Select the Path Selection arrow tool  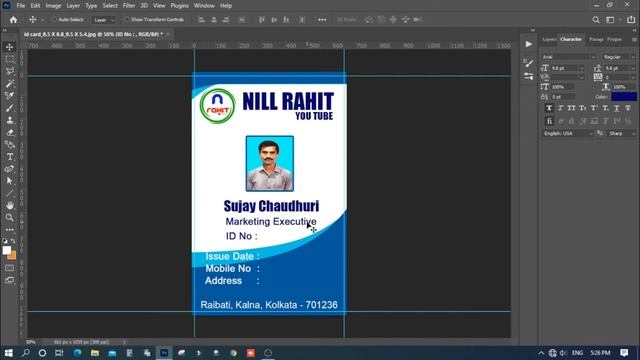pyautogui.click(x=9, y=181)
